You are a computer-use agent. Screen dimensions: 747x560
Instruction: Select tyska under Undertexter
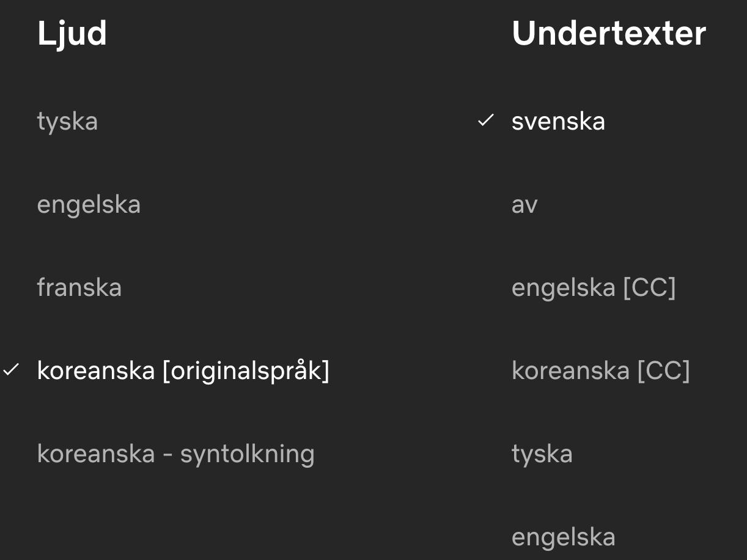pyautogui.click(x=542, y=454)
